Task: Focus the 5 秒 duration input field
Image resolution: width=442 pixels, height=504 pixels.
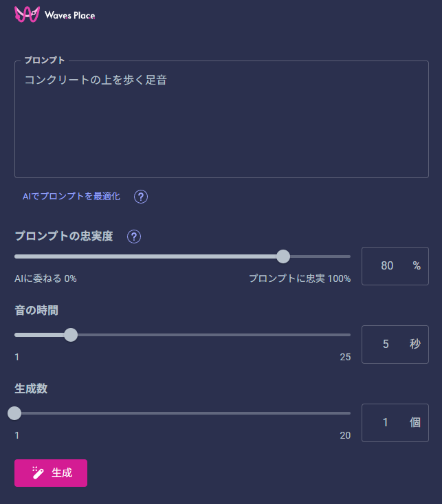Action: point(387,344)
